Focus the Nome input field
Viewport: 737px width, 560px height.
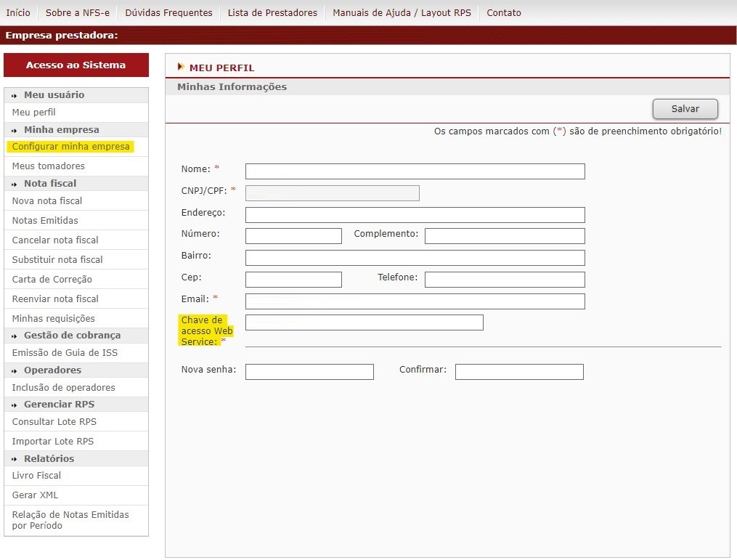click(415, 171)
